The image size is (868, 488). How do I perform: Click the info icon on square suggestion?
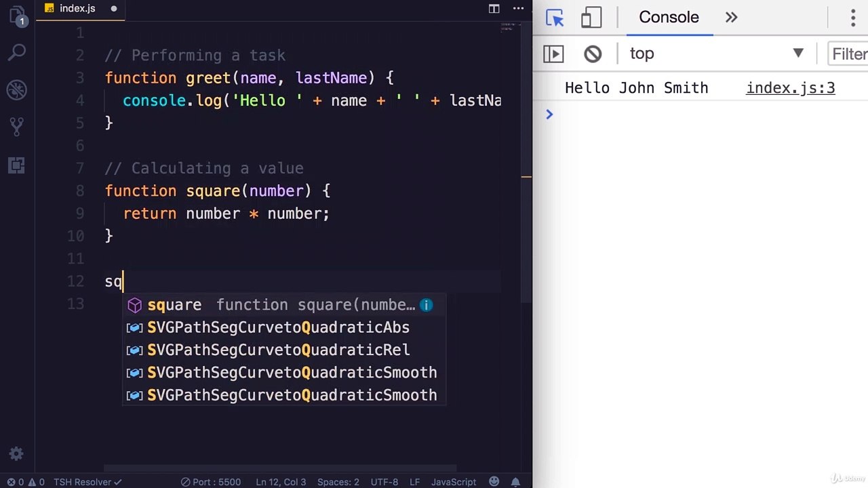click(x=426, y=305)
